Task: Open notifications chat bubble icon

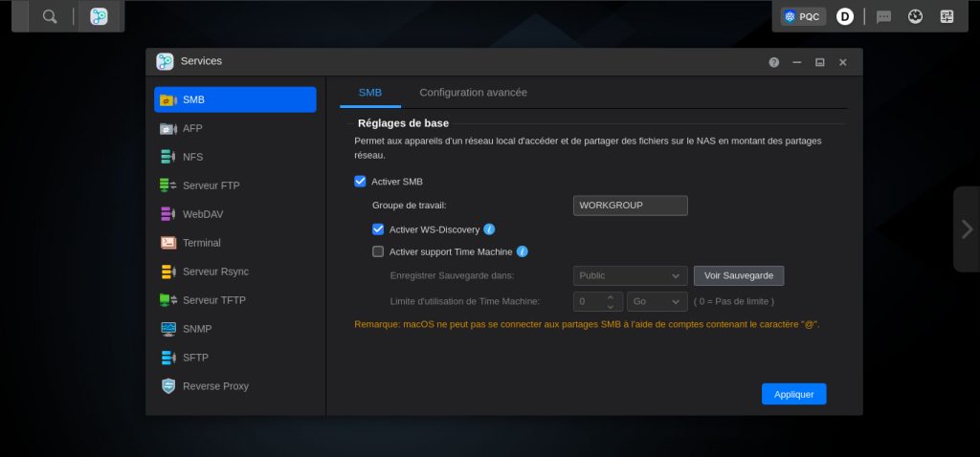Action: (883, 17)
